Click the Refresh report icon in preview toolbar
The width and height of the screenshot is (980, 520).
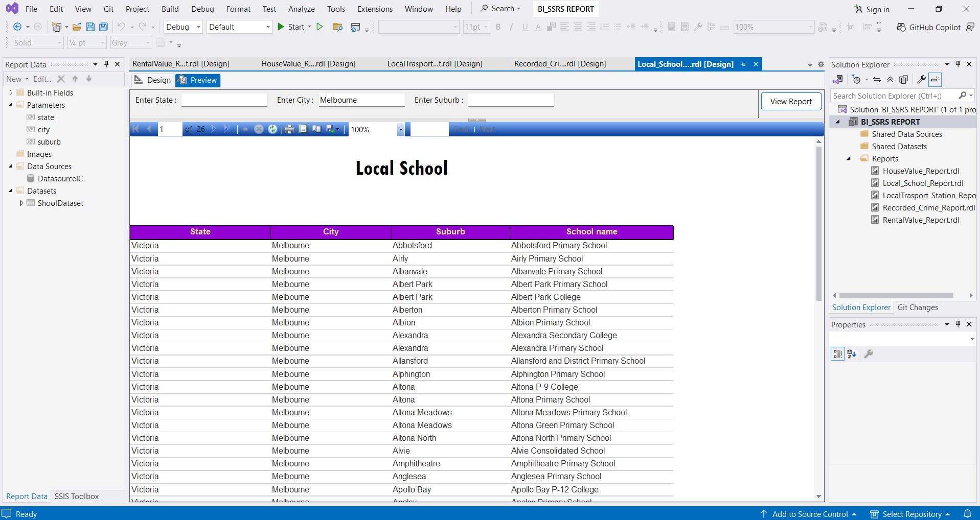[272, 129]
